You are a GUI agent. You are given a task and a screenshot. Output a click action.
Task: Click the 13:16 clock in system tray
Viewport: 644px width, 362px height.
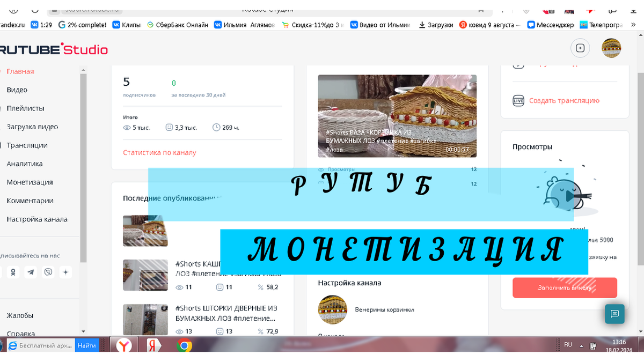[619, 342]
